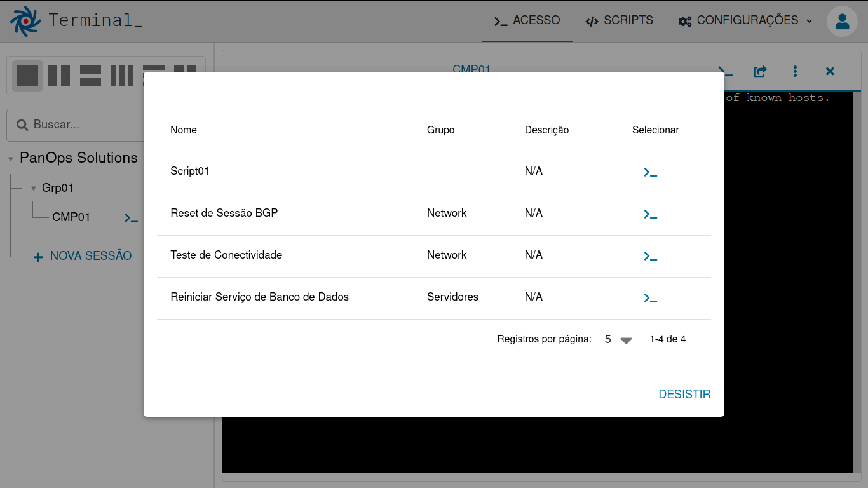The image size is (868, 488).
Task: Click the Buscar search field
Action: (76, 125)
